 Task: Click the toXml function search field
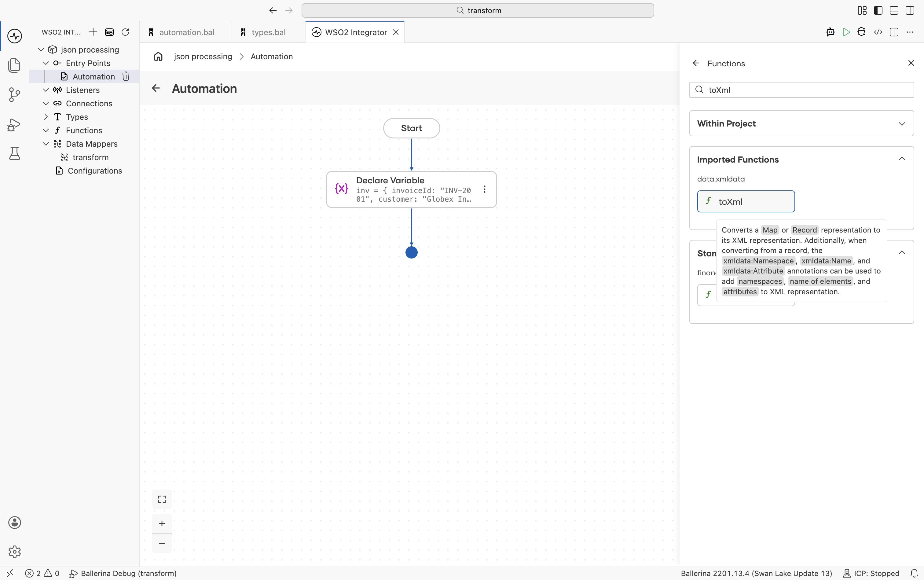[x=801, y=90]
